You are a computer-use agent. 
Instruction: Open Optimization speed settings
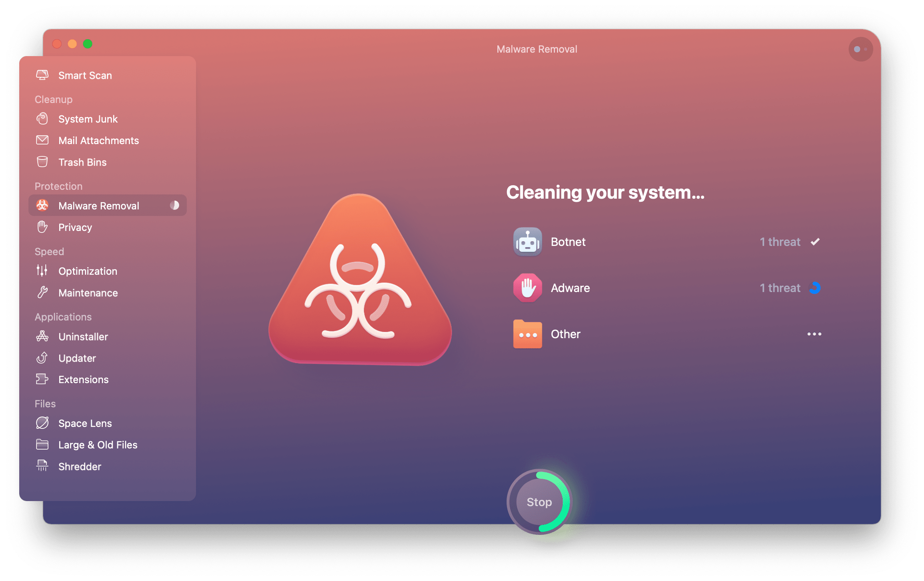pyautogui.click(x=88, y=271)
